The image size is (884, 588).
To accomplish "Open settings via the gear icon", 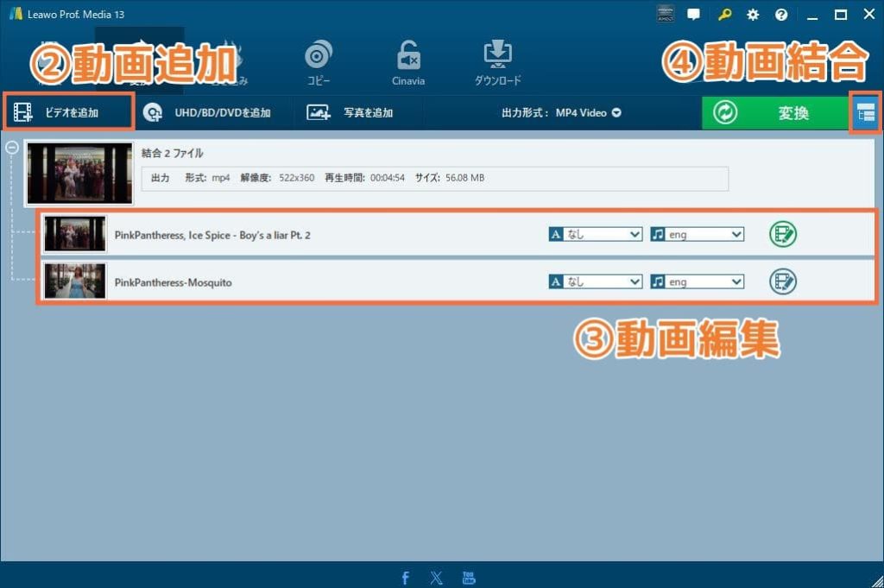I will click(x=753, y=15).
